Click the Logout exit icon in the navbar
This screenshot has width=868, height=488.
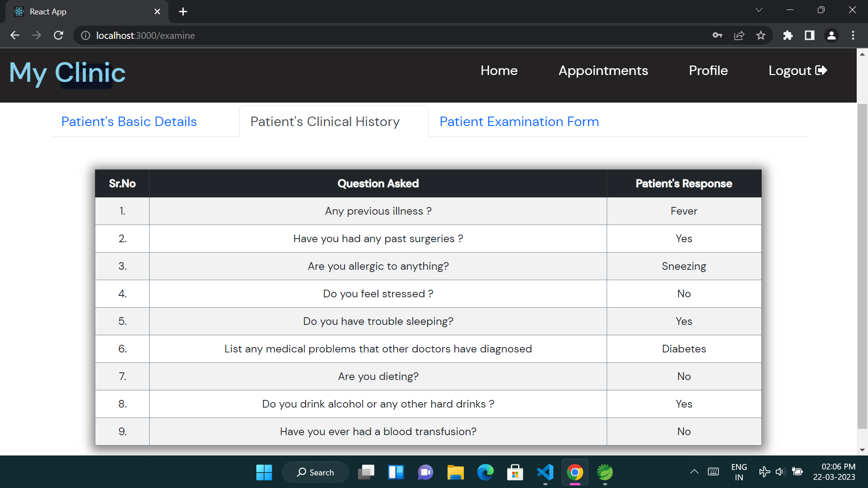point(821,70)
